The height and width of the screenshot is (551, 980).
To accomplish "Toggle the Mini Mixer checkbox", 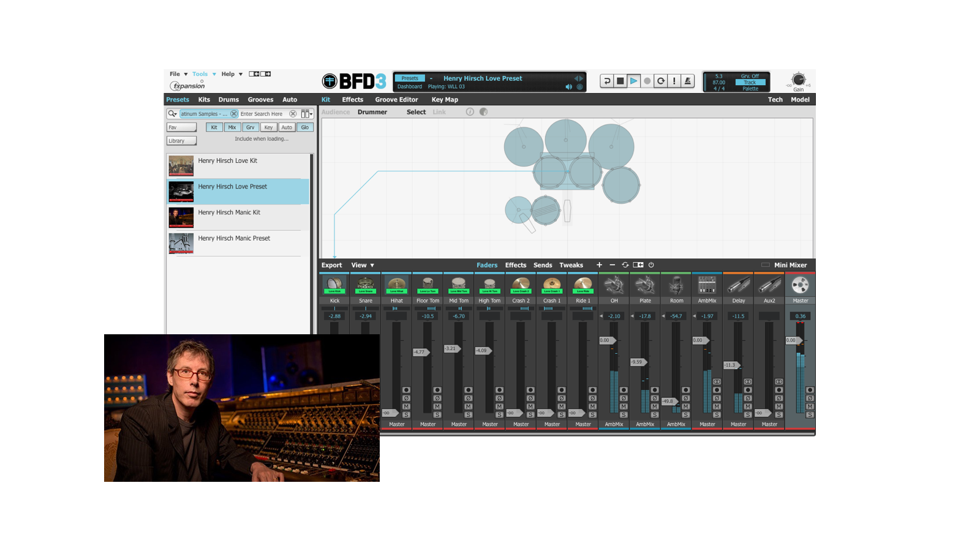I will [x=765, y=265].
